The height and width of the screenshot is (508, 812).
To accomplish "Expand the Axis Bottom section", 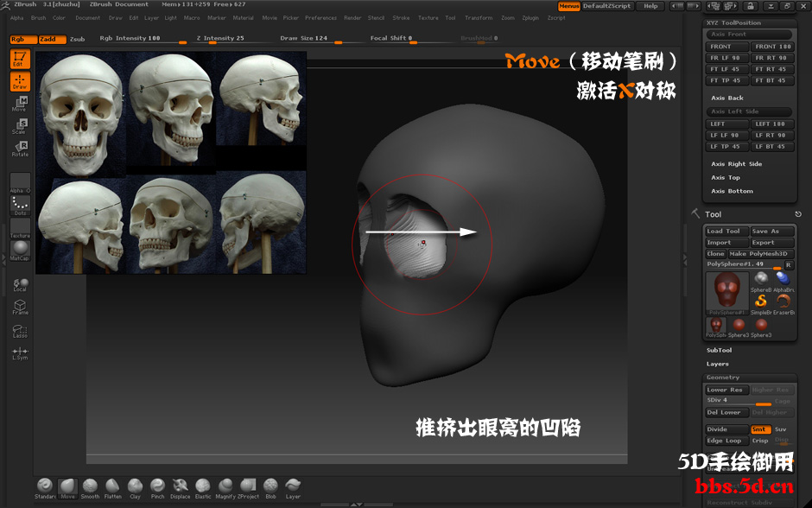I will pyautogui.click(x=732, y=191).
